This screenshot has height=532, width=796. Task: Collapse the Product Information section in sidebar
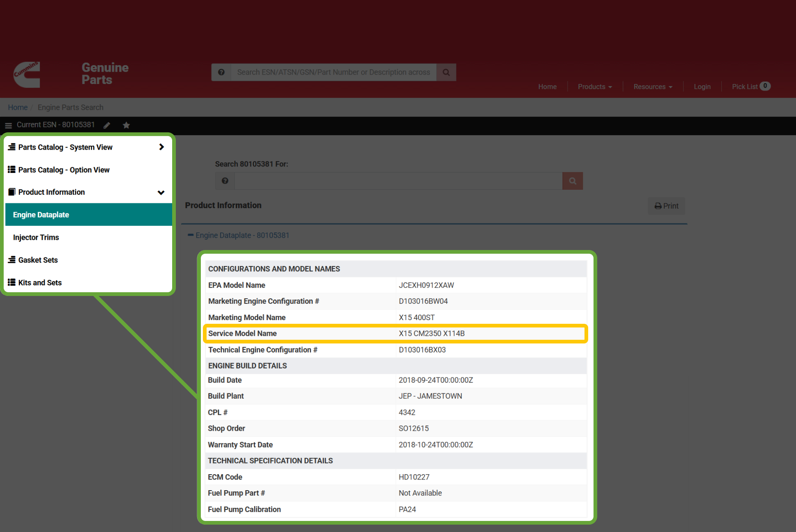coord(161,192)
